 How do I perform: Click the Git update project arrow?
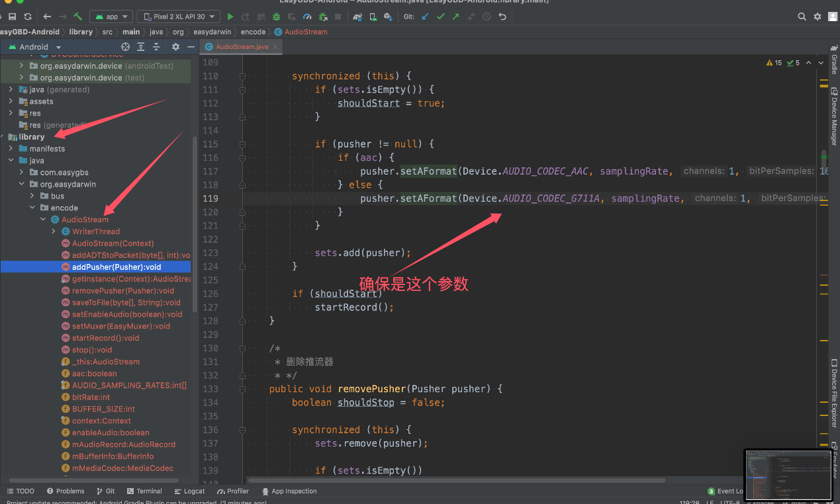(425, 17)
